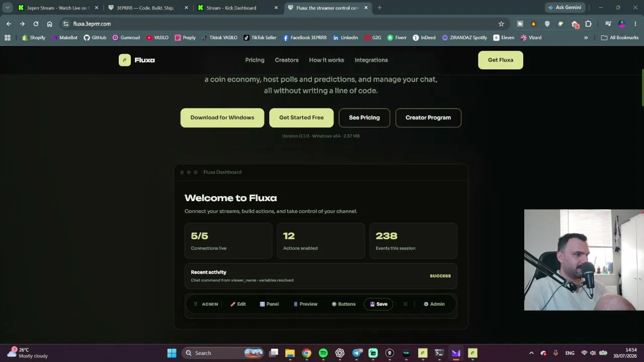This screenshot has width=644, height=362.
Task: Click the Creator Program button
Action: pos(428,118)
